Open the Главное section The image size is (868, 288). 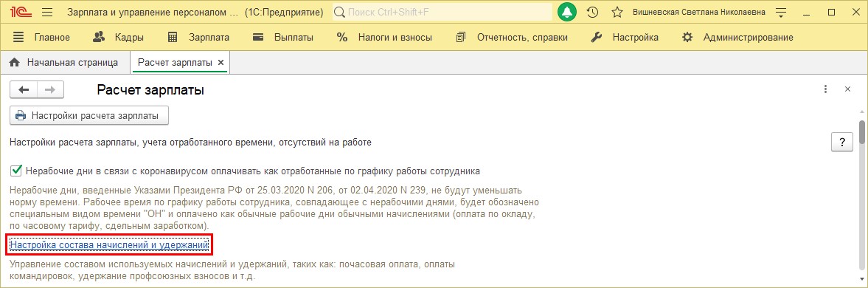41,38
